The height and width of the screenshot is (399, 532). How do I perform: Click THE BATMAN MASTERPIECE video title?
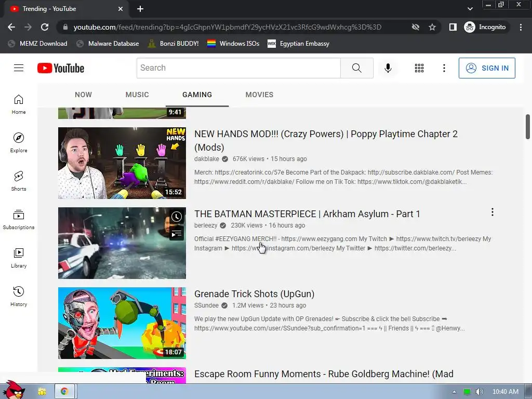pyautogui.click(x=307, y=214)
